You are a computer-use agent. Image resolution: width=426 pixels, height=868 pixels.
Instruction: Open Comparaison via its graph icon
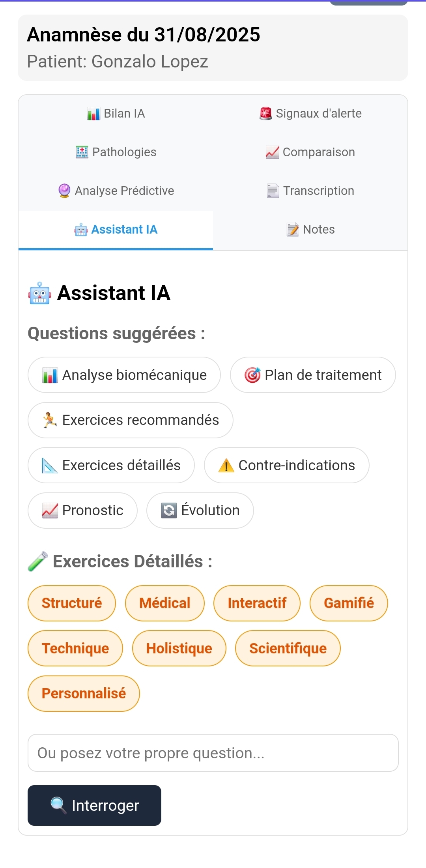(x=272, y=152)
